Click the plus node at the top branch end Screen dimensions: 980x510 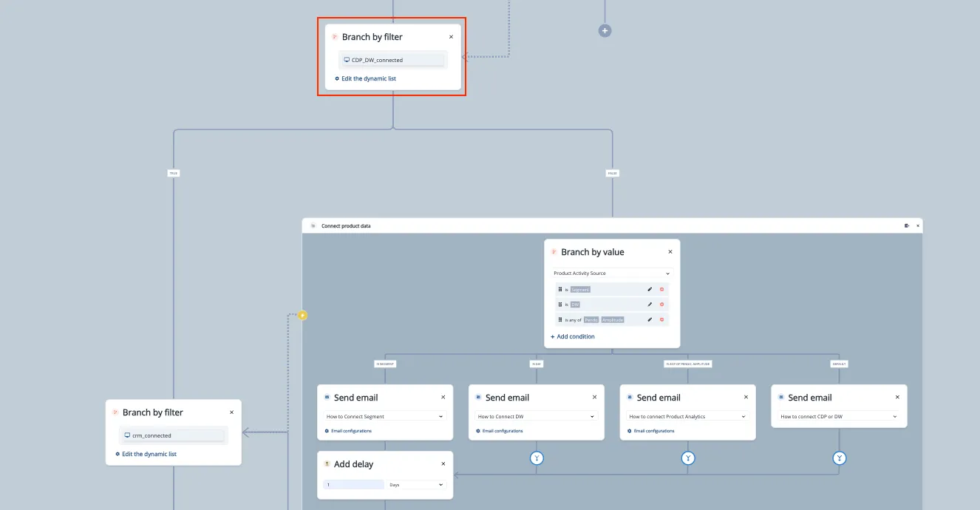605,31
